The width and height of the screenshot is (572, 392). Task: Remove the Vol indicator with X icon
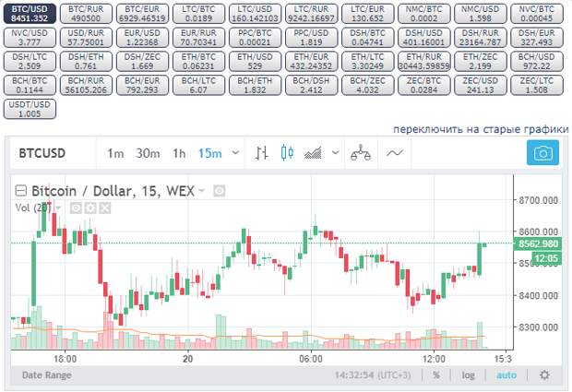pyautogui.click(x=104, y=208)
